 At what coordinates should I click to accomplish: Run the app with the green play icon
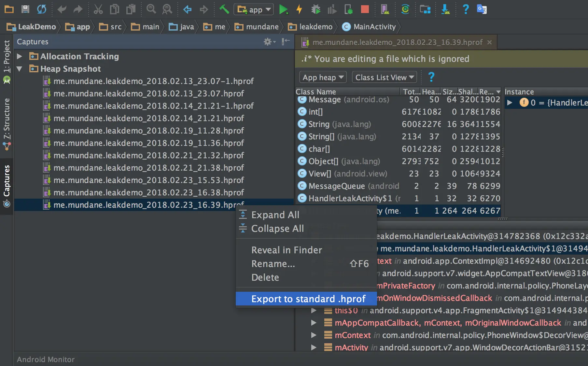283,9
